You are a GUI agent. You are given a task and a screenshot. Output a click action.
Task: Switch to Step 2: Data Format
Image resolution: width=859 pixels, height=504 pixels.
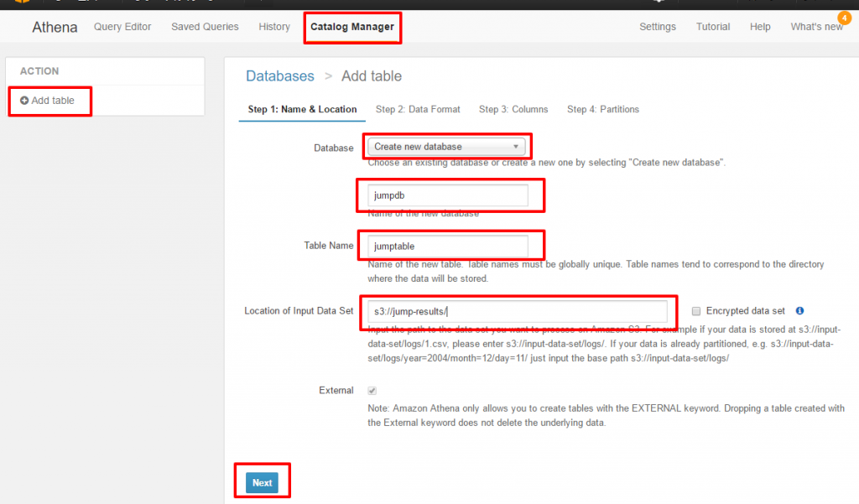[418, 110]
